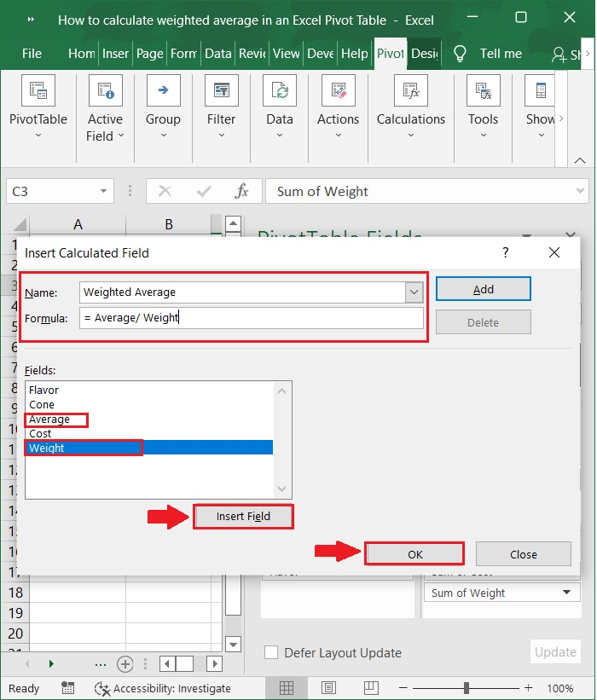This screenshot has width=597, height=700.
Task: Expand the formula bar
Action: point(580,191)
